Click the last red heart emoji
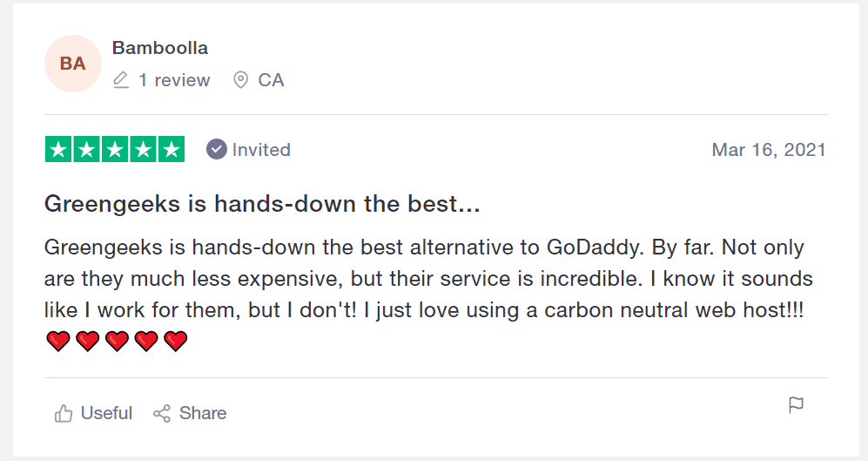 pos(176,342)
